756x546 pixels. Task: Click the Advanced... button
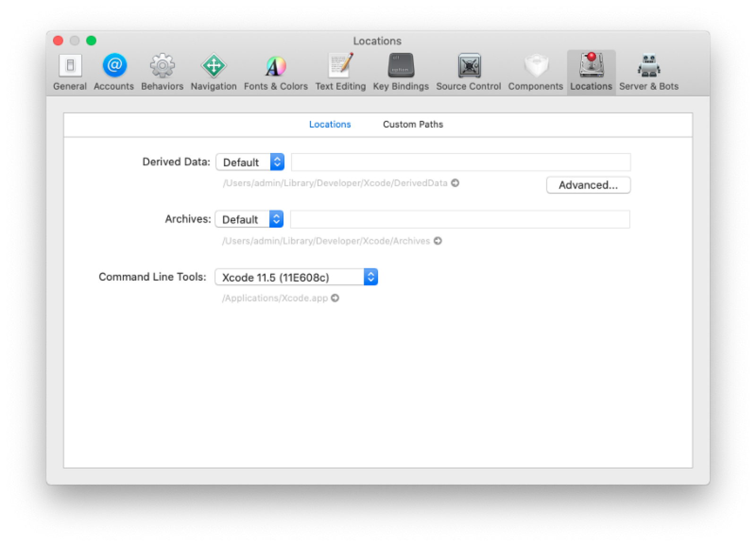588,185
